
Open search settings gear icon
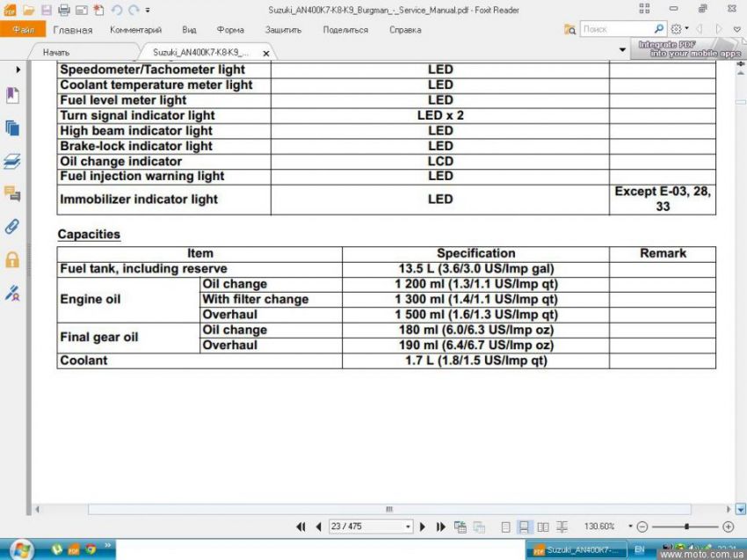pos(676,29)
